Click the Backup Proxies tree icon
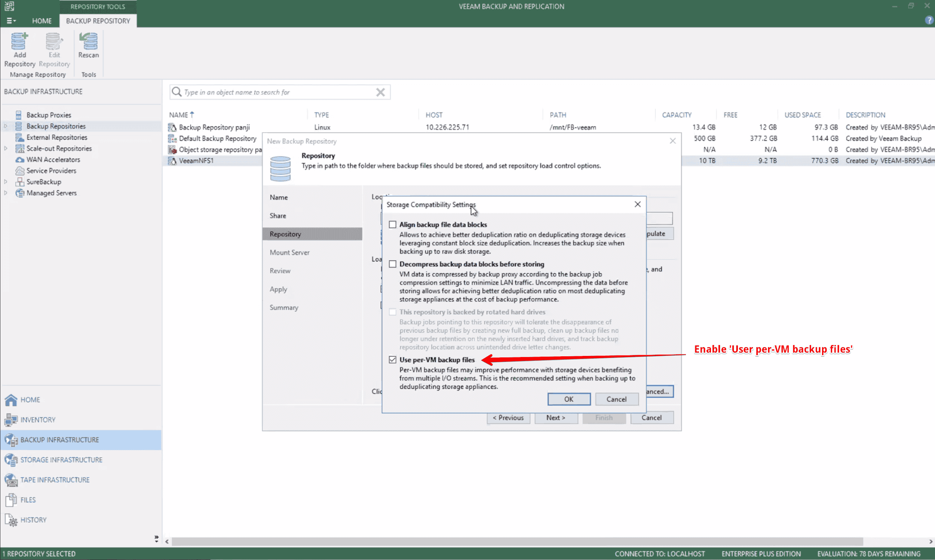The height and width of the screenshot is (560, 935). tap(18, 115)
